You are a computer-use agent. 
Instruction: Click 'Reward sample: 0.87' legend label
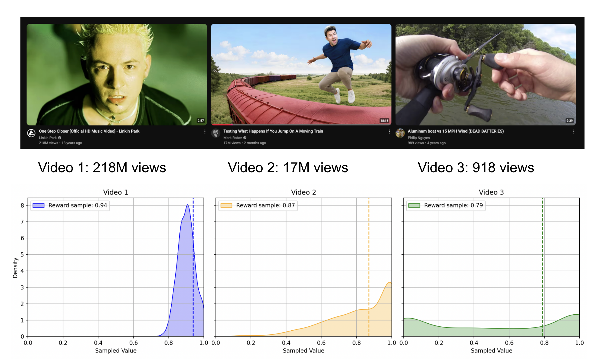[x=265, y=205]
